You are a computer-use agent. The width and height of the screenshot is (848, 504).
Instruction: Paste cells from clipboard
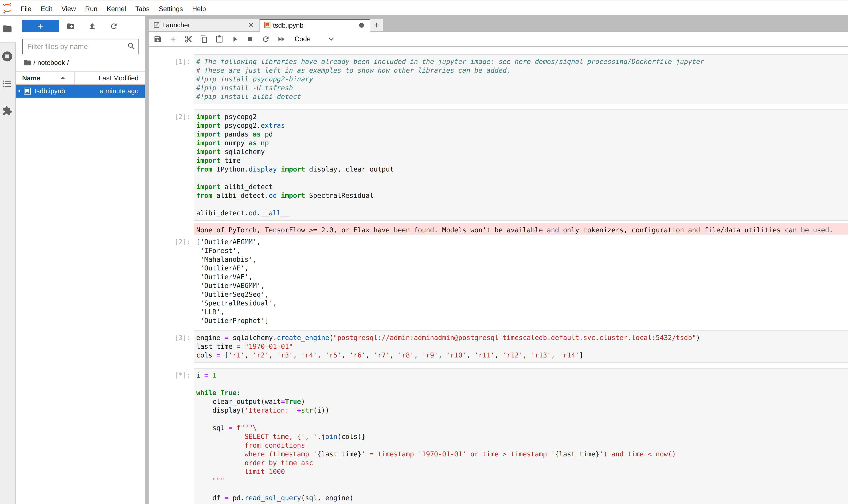219,39
